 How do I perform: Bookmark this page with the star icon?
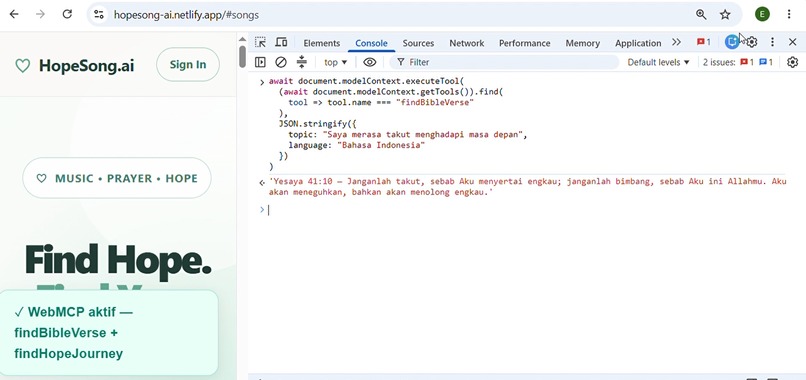click(x=725, y=14)
